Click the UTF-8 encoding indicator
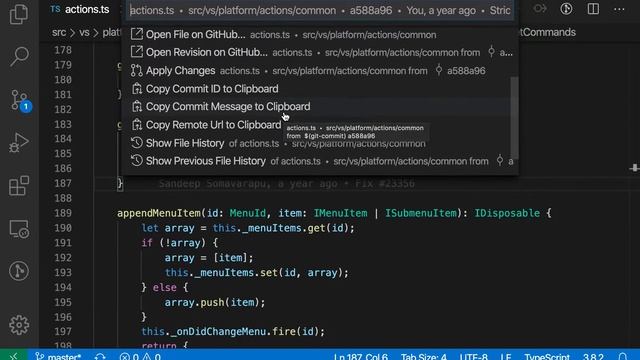The image size is (640, 360). tap(473, 356)
